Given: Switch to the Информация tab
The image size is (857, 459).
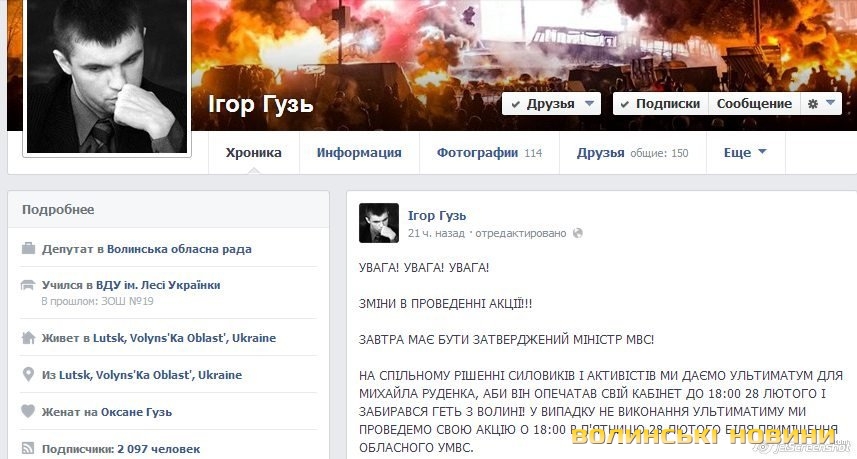Looking at the screenshot, I should click(359, 152).
